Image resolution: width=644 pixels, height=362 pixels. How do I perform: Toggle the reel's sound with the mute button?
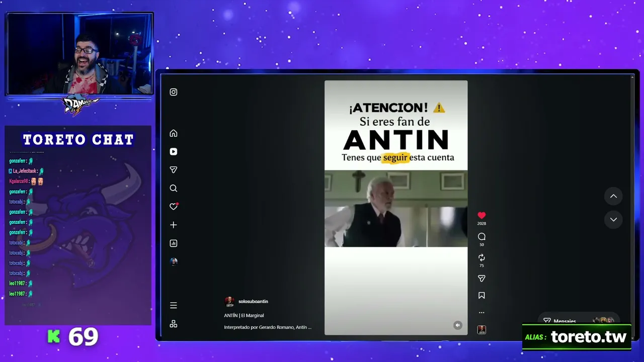pyautogui.click(x=458, y=325)
